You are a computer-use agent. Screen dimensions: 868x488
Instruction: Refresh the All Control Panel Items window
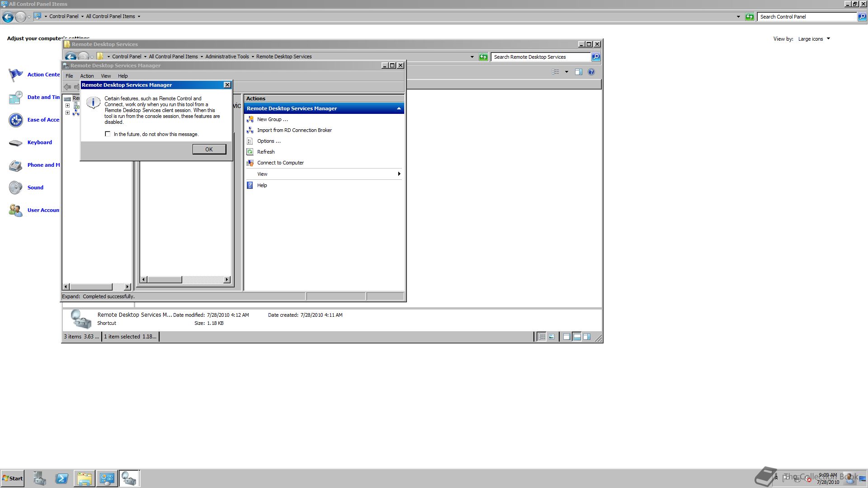click(x=750, y=17)
